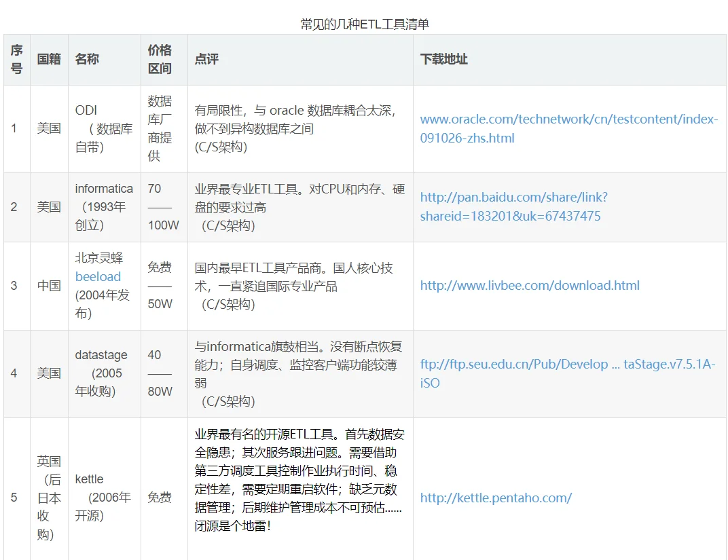Open the livbee.com download link
This screenshot has height=560, width=728.
530,285
